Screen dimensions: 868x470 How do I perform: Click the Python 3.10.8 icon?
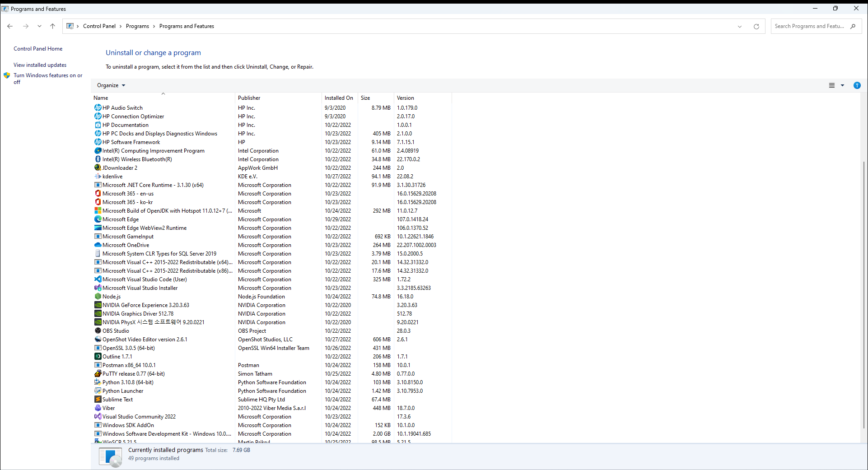[98, 382]
